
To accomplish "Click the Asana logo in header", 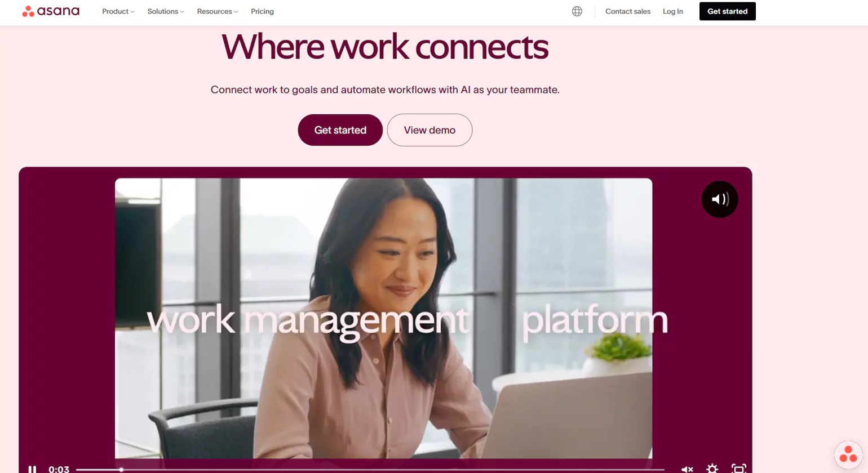I will click(51, 11).
